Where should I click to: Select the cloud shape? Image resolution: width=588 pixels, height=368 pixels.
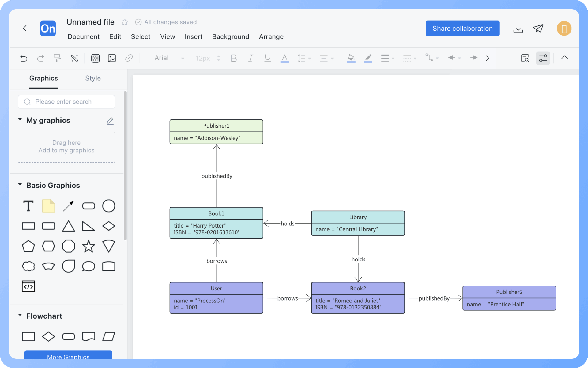click(28, 266)
